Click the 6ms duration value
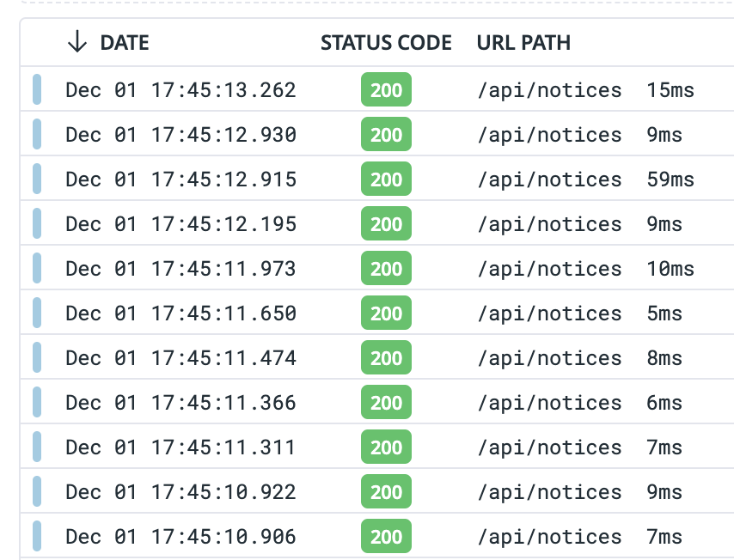 pos(664,402)
